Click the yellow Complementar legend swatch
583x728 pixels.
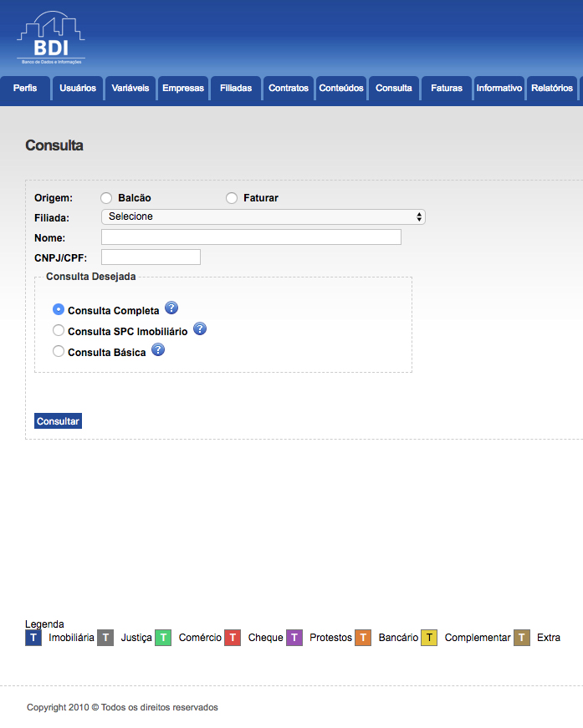429,638
